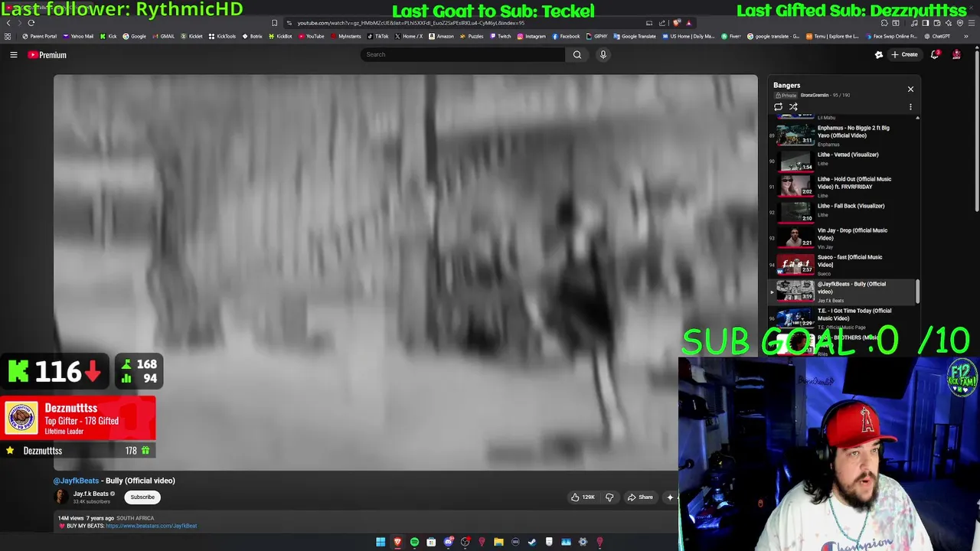Go to YouTube Premium home logo
Screen dimensions: 980x551
[47, 55]
